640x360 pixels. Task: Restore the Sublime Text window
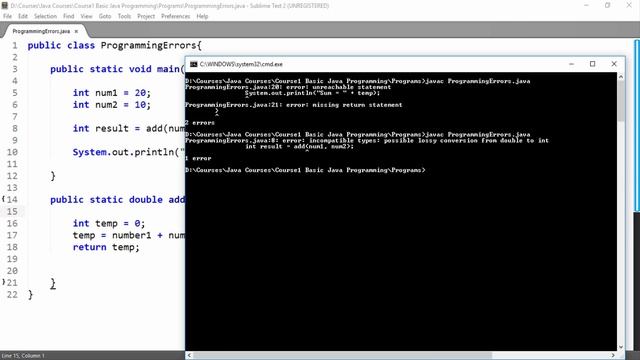click(608, 5)
